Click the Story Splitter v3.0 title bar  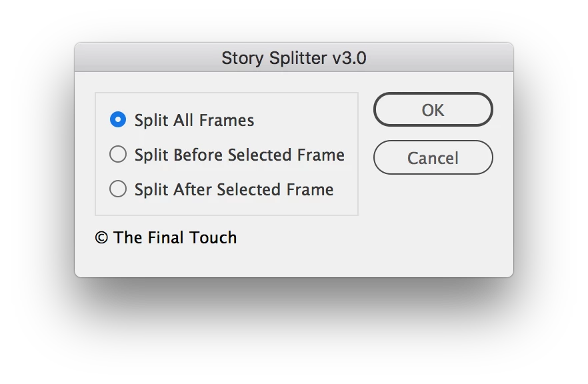coord(293,58)
